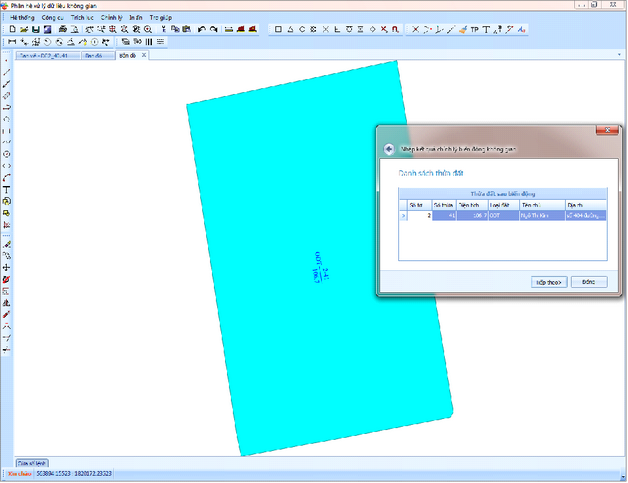This screenshot has height=483, width=628.
Task: Open the Công cụ menu
Action: point(54,18)
